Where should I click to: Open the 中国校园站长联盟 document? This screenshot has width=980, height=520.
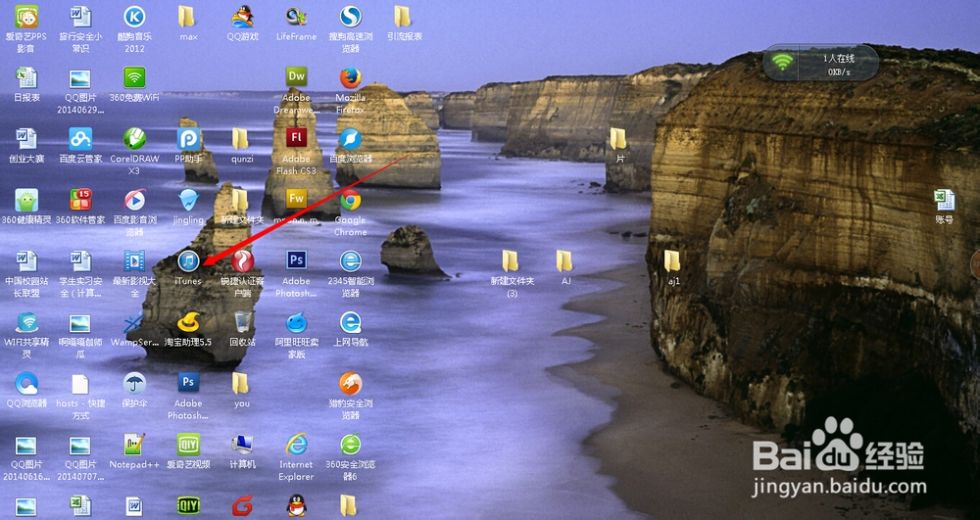click(26, 260)
